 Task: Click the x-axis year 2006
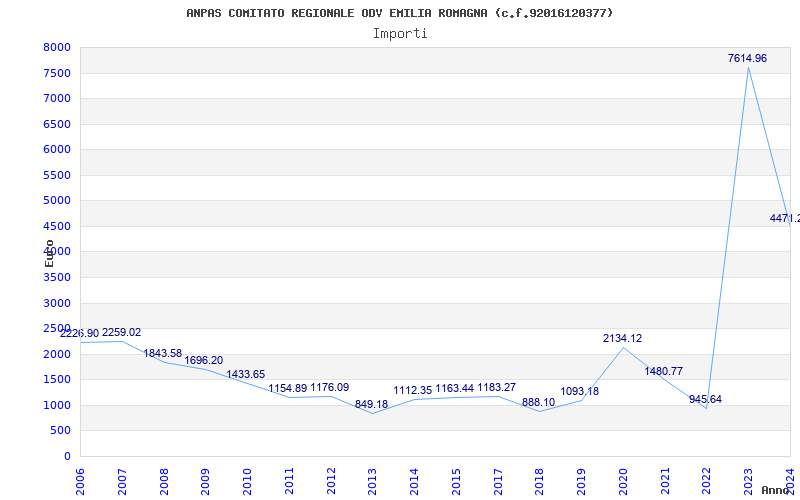point(81,482)
